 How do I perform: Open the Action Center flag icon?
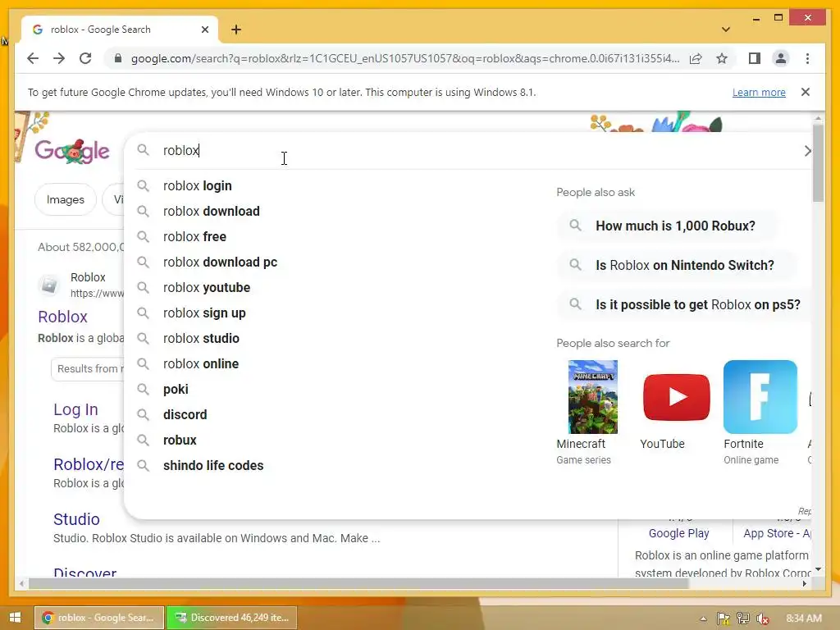pyautogui.click(x=724, y=619)
